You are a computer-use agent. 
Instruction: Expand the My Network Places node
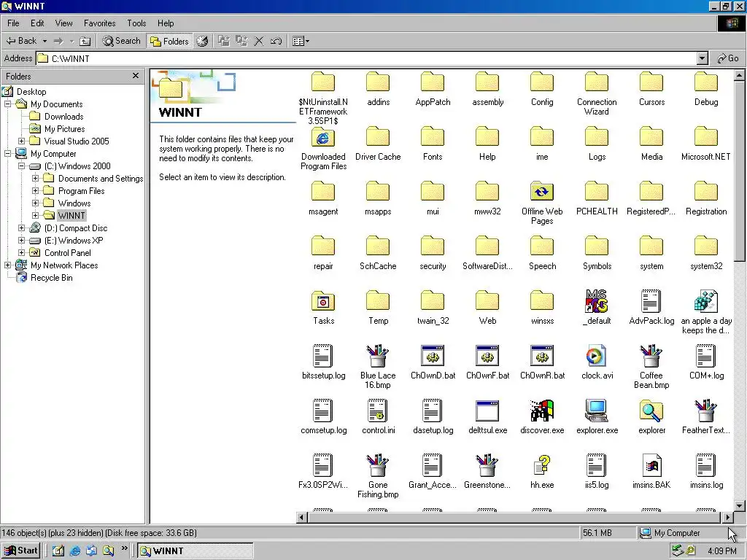tap(7, 265)
